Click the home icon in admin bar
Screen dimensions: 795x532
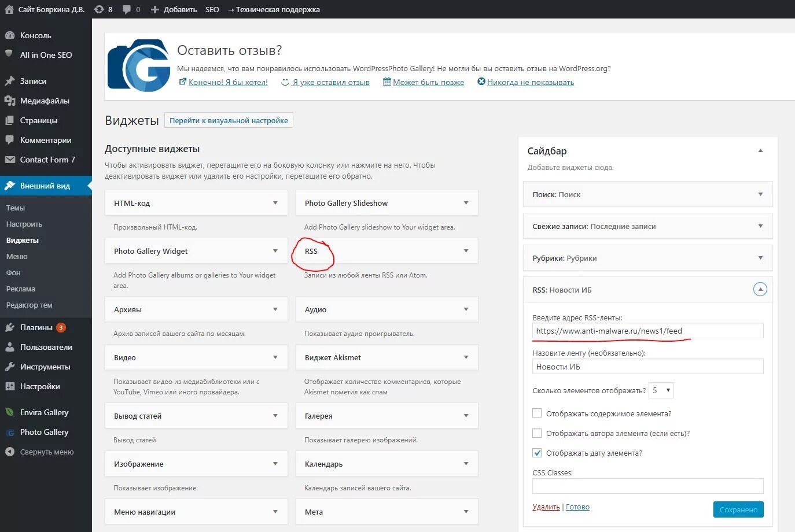[x=9, y=9]
